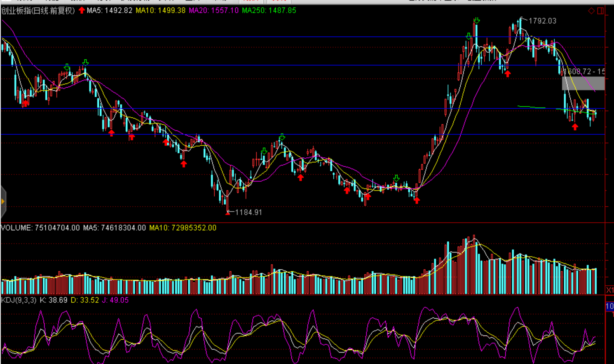This screenshot has height=364, width=614.
Task: Click the red buy arrow before the big rally
Action: (417, 200)
